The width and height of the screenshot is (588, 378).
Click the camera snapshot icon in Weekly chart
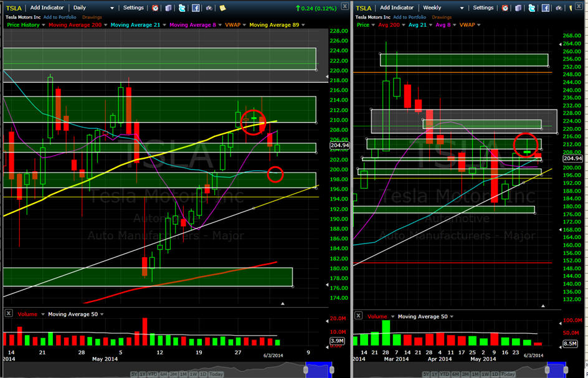click(559, 7)
